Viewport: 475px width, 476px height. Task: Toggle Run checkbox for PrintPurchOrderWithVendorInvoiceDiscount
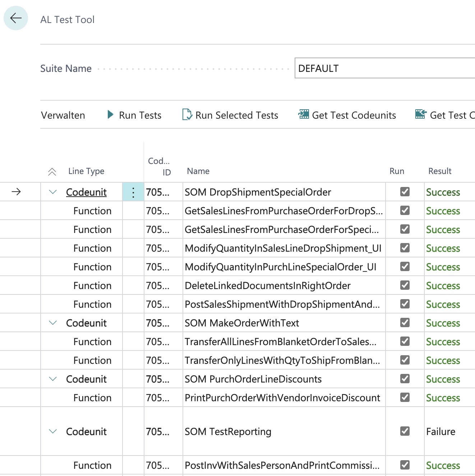click(x=405, y=397)
